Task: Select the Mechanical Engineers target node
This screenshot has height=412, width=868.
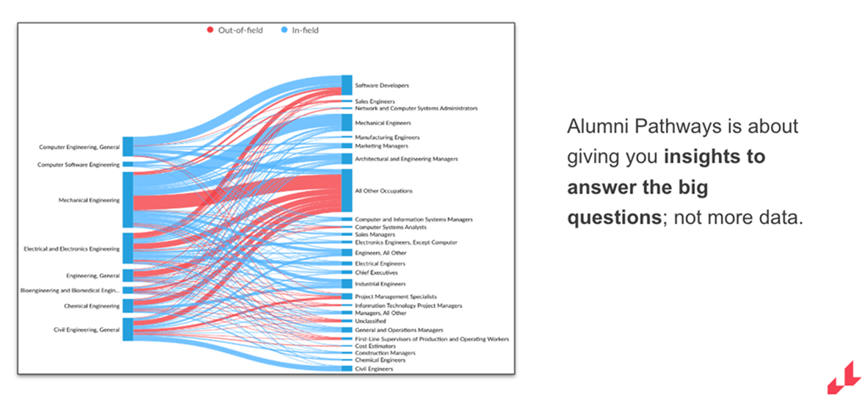Action: click(347, 123)
